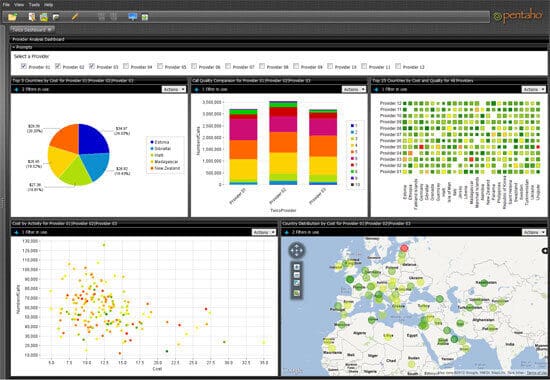
Task: Click filter icon on Call Quality Comparison panel
Action: pos(196,89)
